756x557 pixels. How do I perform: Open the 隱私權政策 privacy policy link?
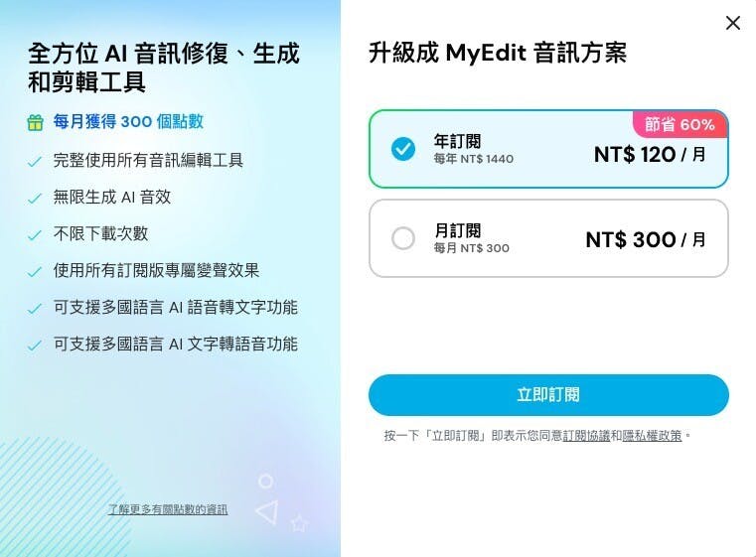652,436
